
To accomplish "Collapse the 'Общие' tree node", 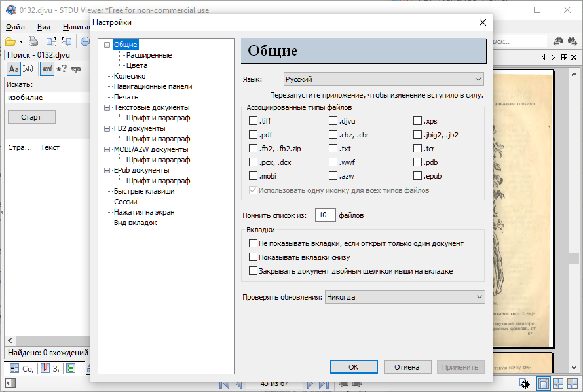I will point(108,45).
